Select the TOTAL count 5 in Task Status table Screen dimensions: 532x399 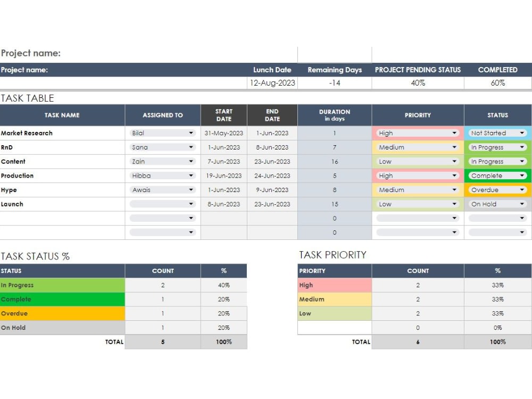coord(163,342)
